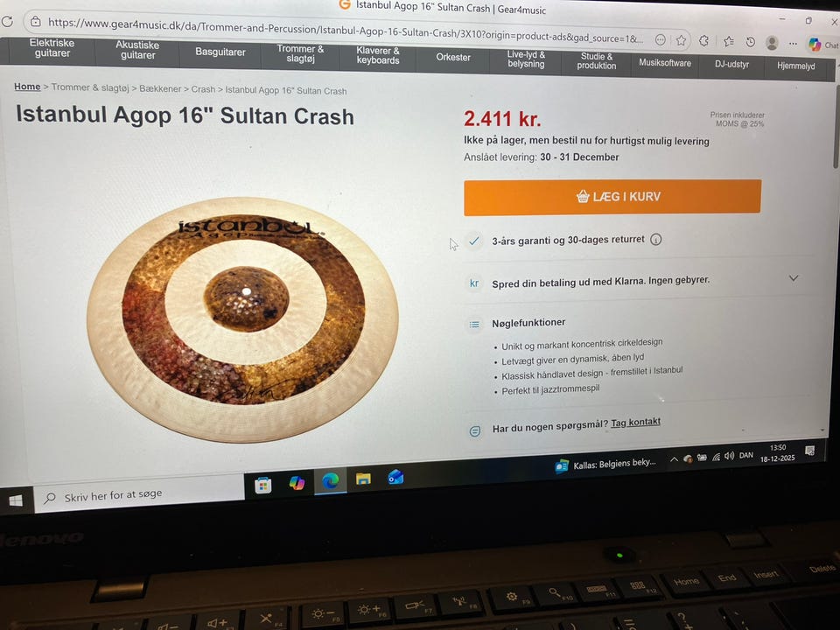840x630 pixels.
Task: Add page to favorites star icon
Action: click(681, 39)
